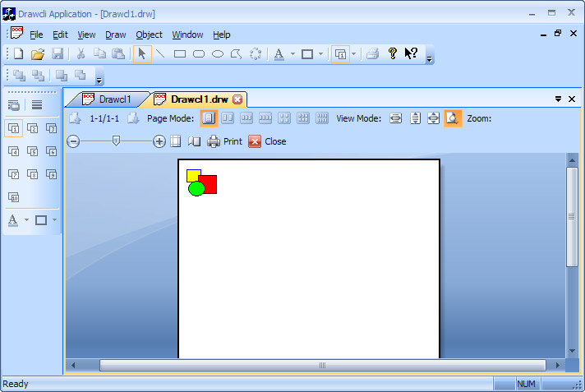This screenshot has height=392, width=585.
Task: Select the Ellipse drawing tool
Action: [x=218, y=54]
